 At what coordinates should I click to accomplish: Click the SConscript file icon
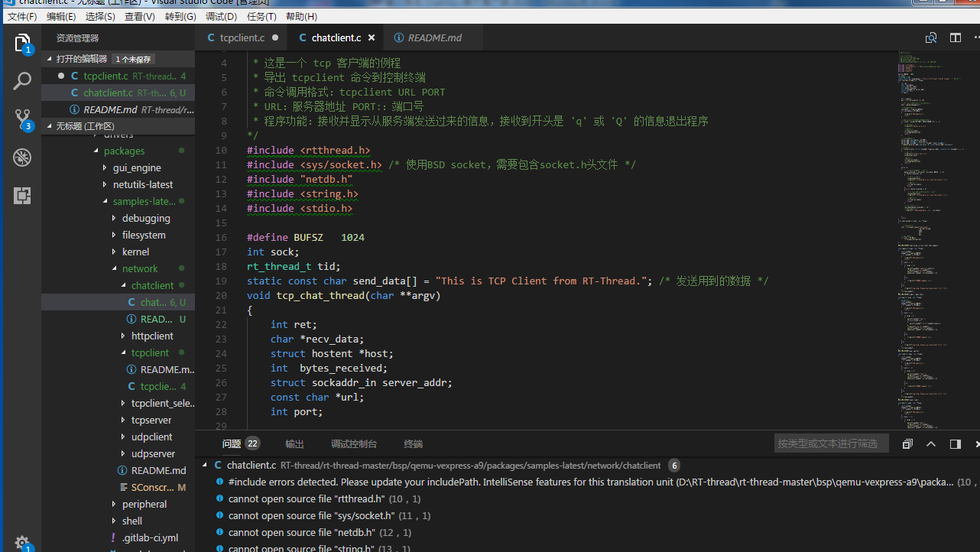[x=124, y=487]
